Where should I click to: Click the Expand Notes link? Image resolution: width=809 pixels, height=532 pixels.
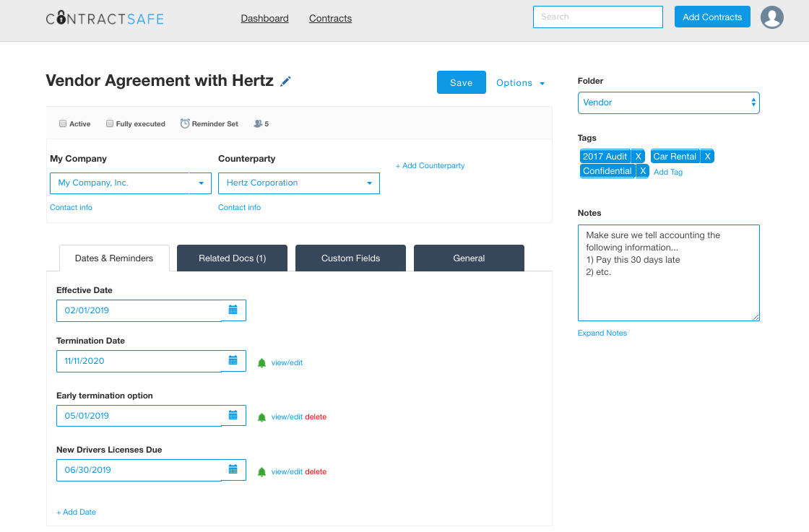tap(602, 333)
